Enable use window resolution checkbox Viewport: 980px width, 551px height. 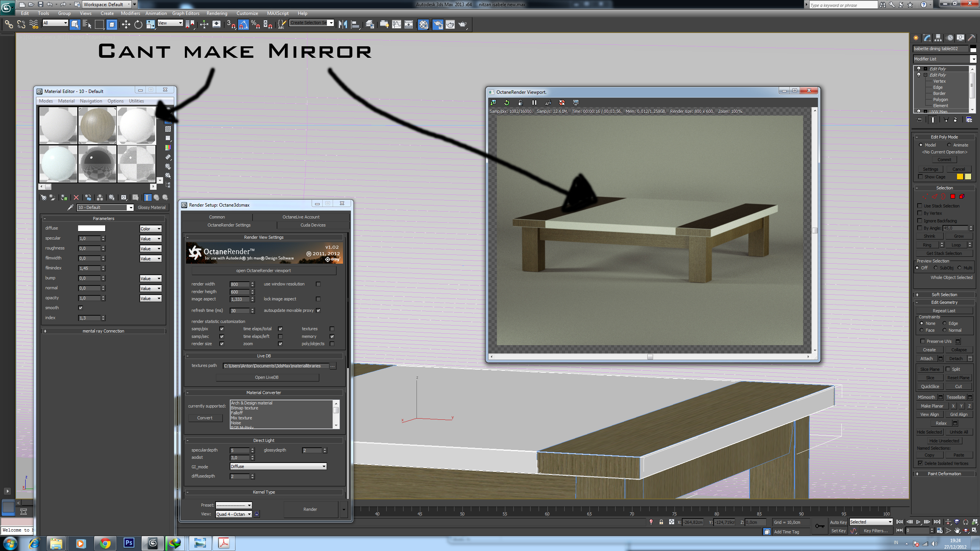point(318,284)
